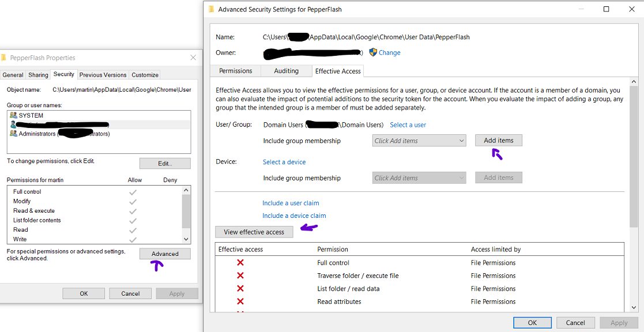Click the Access limited by column header
Image resolution: width=644 pixels, height=332 pixels.
tap(496, 250)
